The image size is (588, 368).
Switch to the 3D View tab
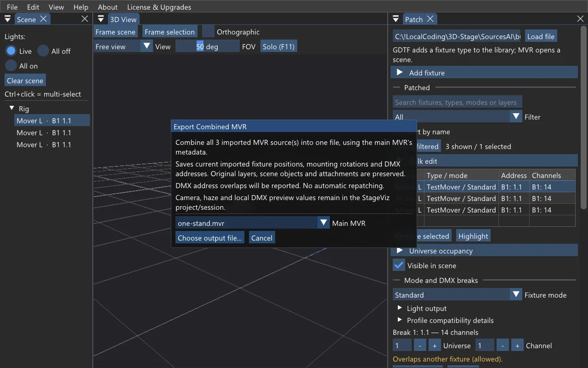[x=123, y=19]
